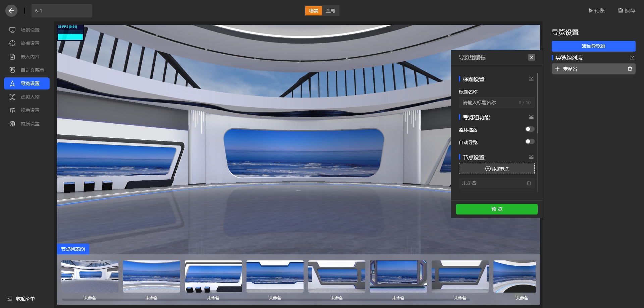Delete the 未命名 node in 节点设置

pyautogui.click(x=529, y=183)
